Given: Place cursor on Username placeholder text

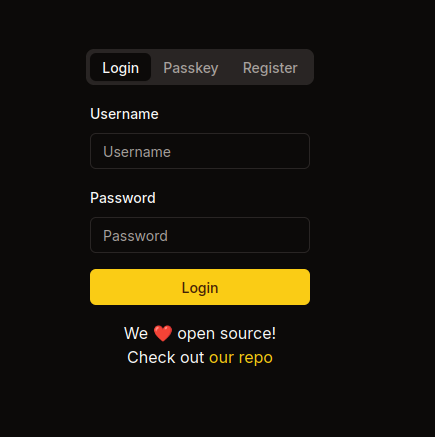Looking at the screenshot, I should [x=137, y=152].
